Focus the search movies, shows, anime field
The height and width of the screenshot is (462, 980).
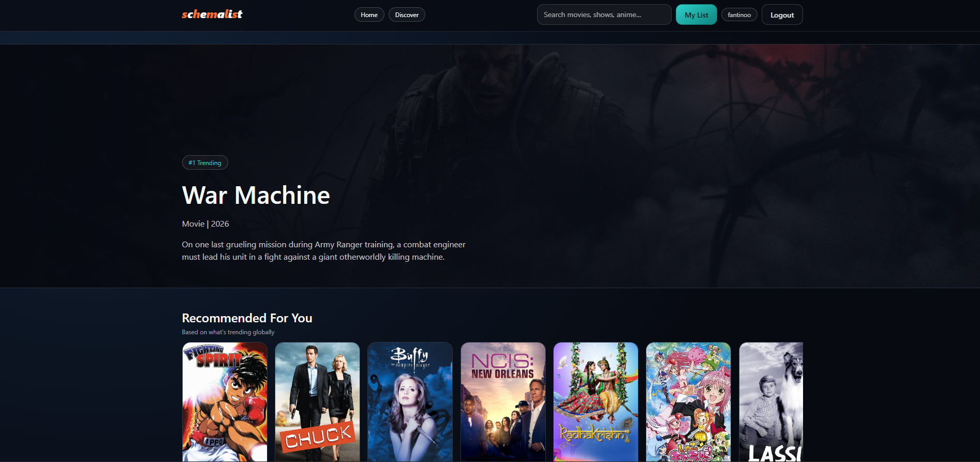(604, 14)
